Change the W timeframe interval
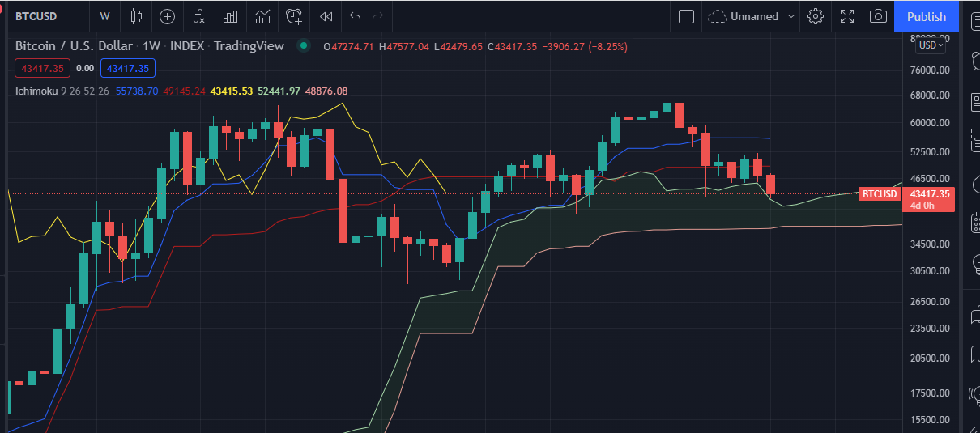Screen dimensions: 980x433 [x=104, y=16]
